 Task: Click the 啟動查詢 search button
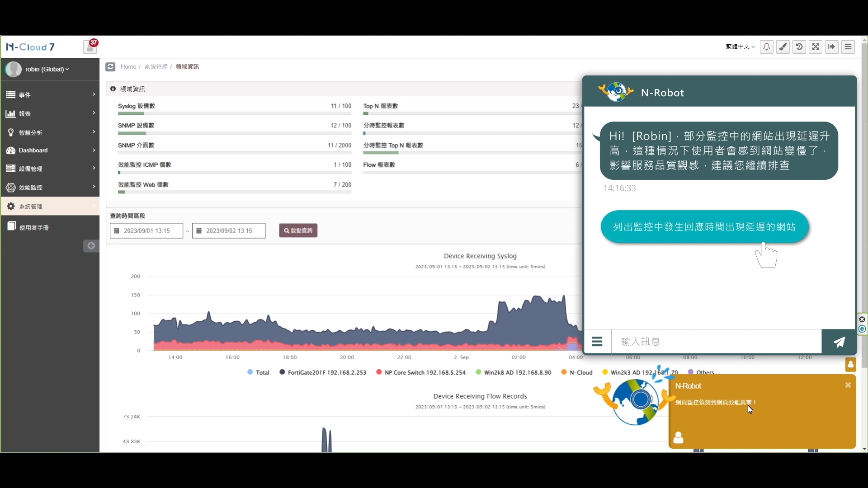click(x=298, y=231)
